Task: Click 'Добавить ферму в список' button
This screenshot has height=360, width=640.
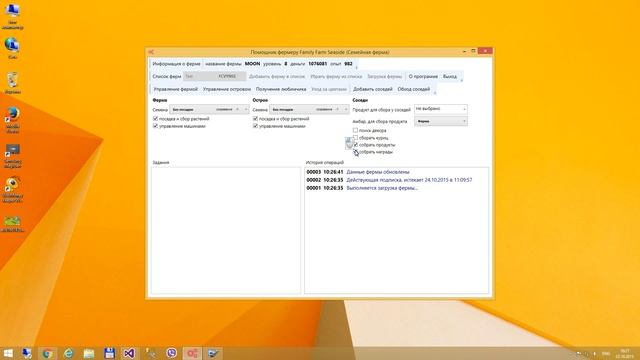Action: [277, 76]
